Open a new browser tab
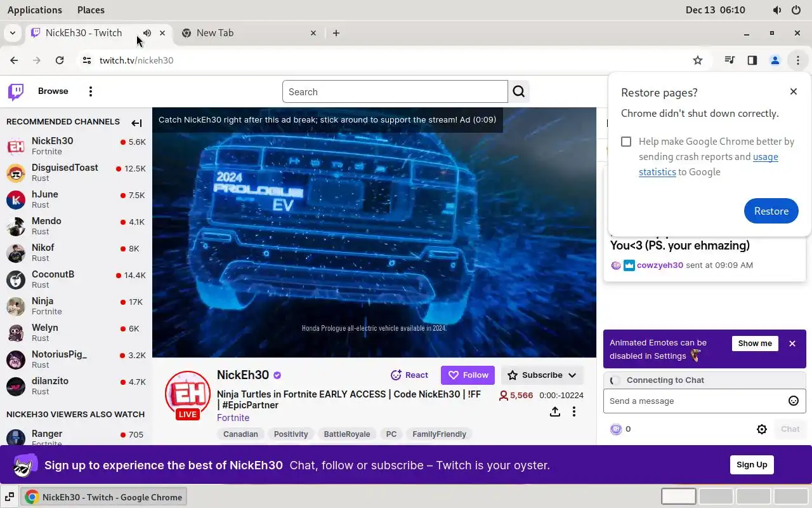812x508 pixels. click(x=336, y=33)
